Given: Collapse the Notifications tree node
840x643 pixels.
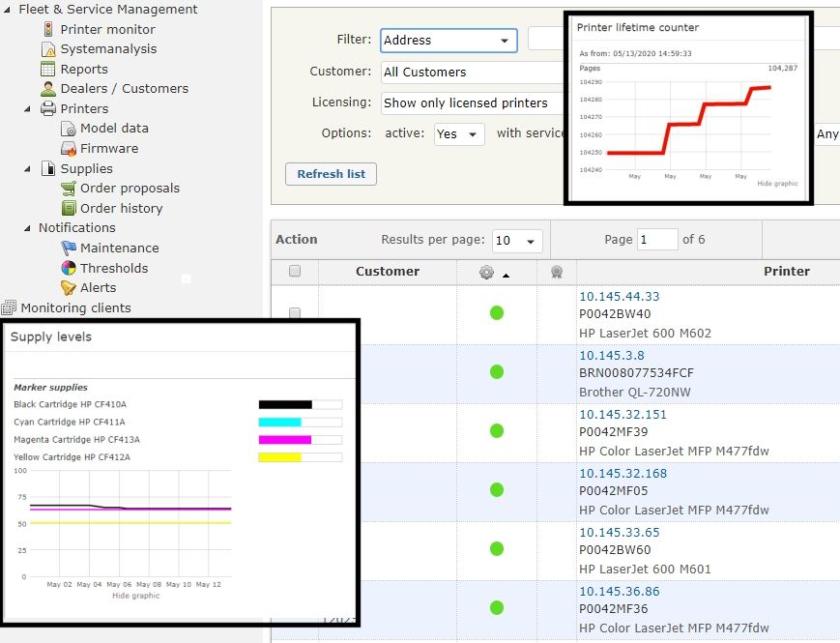Looking at the screenshot, I should pos(27,228).
